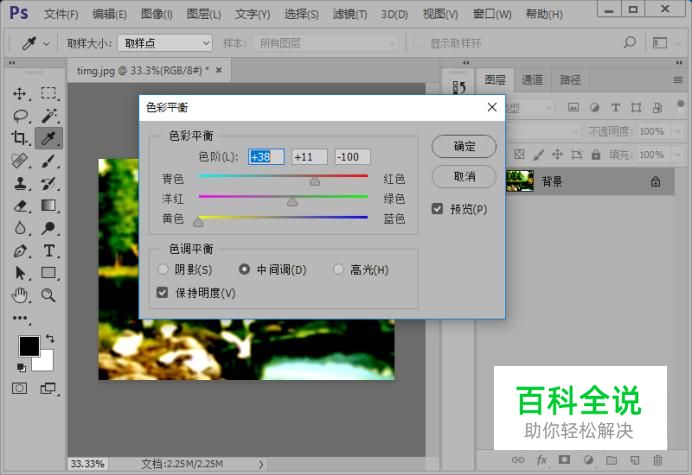
Task: Click the delete layer trash icon
Action: (658, 460)
